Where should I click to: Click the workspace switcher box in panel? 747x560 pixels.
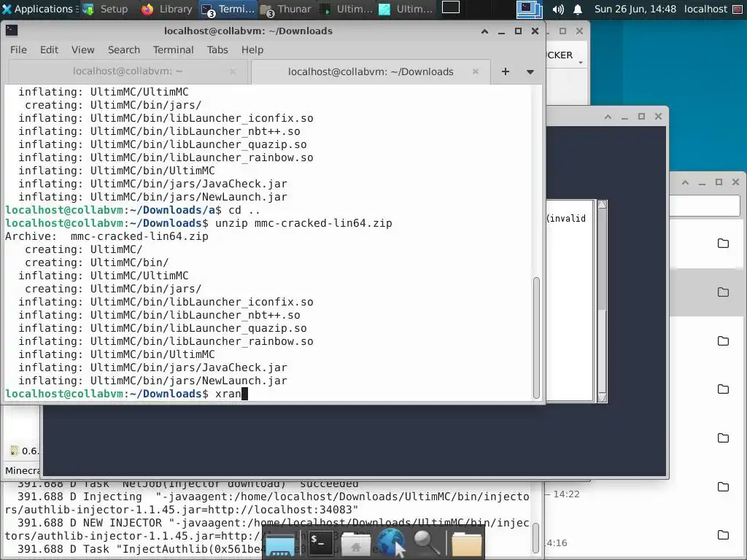[450, 7]
